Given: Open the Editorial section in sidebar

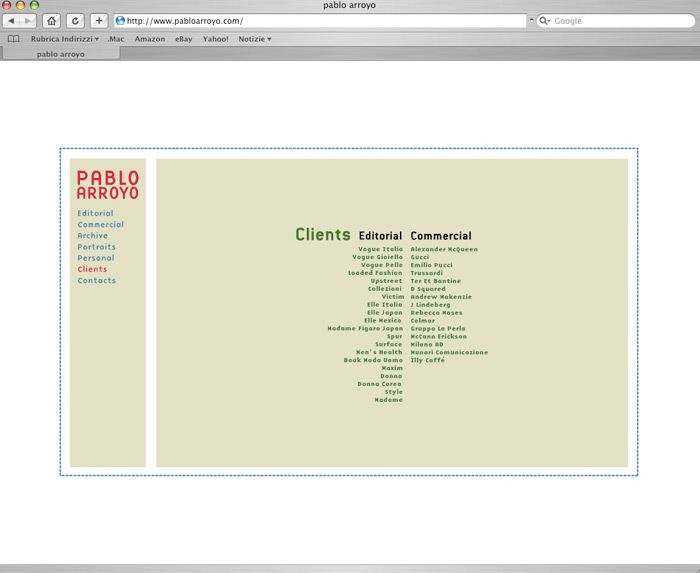Looking at the screenshot, I should [96, 213].
